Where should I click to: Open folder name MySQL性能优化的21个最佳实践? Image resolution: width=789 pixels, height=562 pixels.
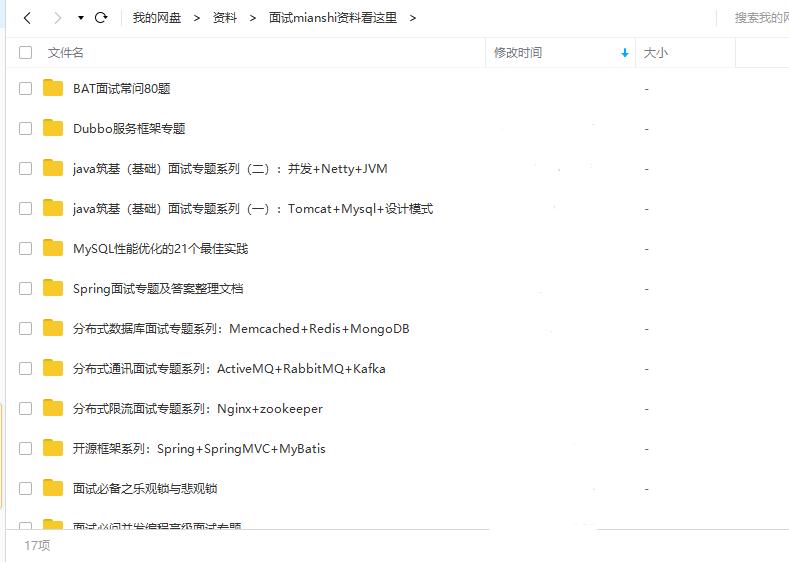[161, 249]
